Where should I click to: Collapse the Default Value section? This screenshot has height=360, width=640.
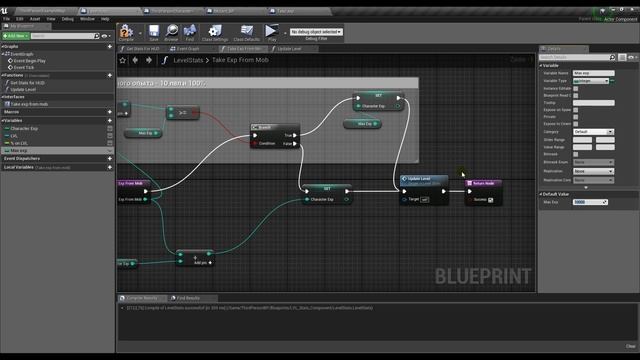(x=541, y=194)
